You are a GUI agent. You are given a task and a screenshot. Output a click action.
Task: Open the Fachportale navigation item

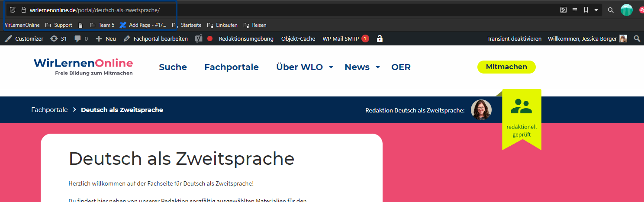(231, 67)
